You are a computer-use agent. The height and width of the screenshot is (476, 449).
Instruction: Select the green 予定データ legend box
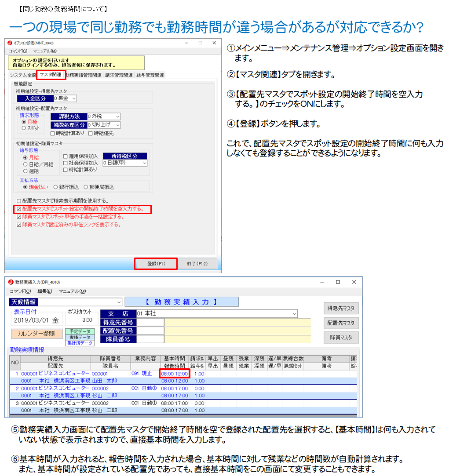(x=80, y=331)
